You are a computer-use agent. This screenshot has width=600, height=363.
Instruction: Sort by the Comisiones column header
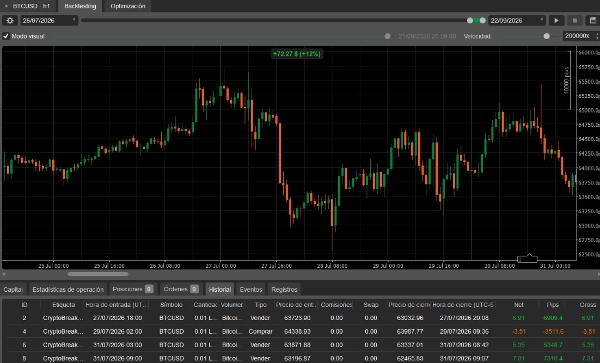tap(336, 305)
